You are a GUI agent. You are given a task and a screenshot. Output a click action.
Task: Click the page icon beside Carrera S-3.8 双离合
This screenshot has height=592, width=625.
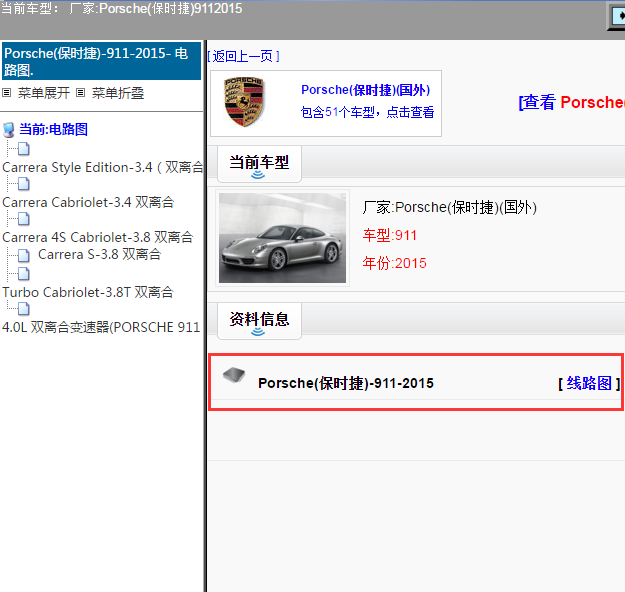point(24,255)
